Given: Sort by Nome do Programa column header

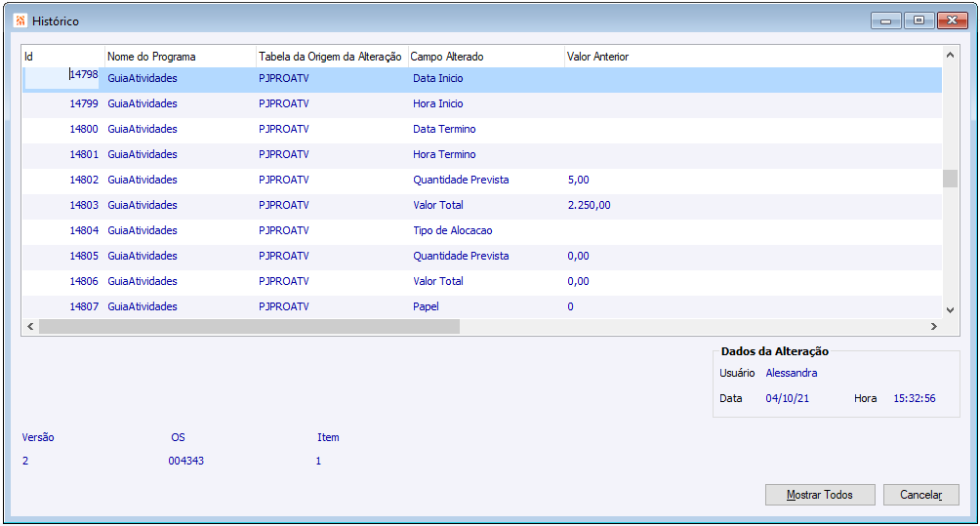Looking at the screenshot, I should pyautogui.click(x=180, y=57).
